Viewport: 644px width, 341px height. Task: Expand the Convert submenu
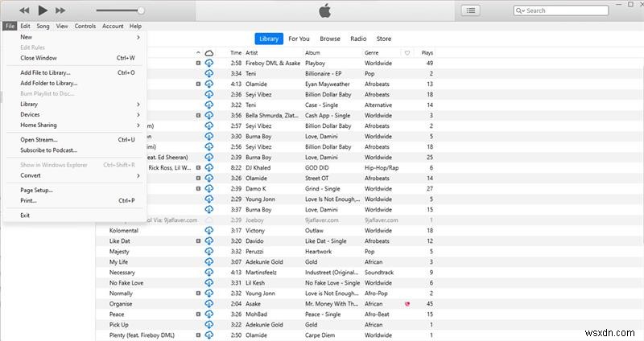(x=75, y=175)
